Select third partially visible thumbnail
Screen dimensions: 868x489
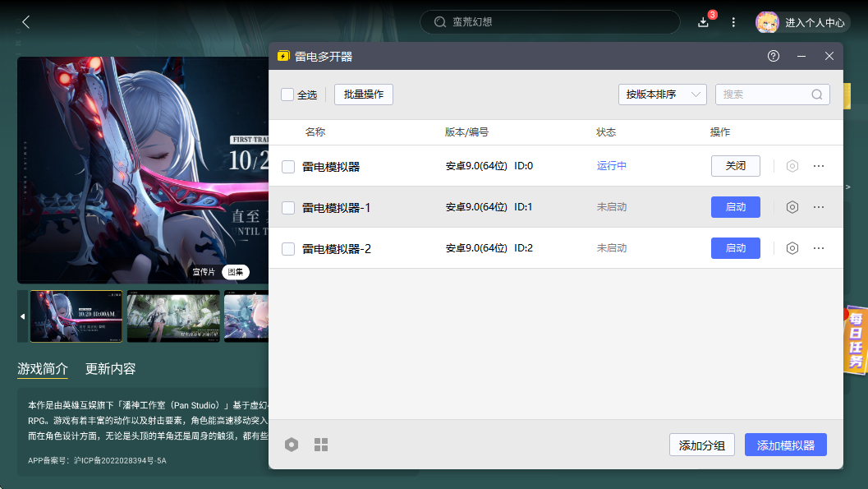pos(246,316)
